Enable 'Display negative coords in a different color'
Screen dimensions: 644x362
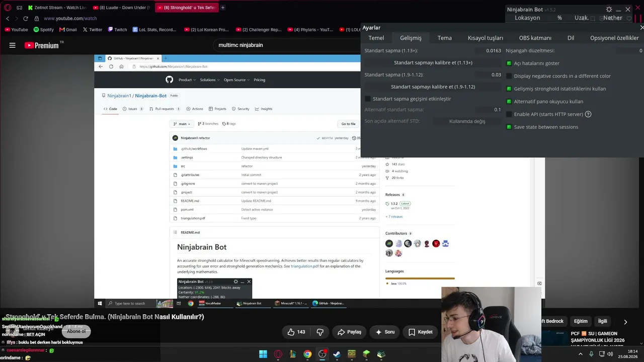click(509, 76)
